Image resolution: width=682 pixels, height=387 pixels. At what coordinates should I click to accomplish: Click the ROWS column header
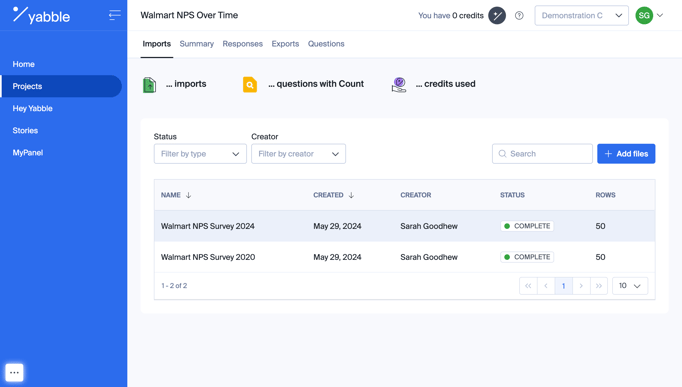pyautogui.click(x=605, y=195)
